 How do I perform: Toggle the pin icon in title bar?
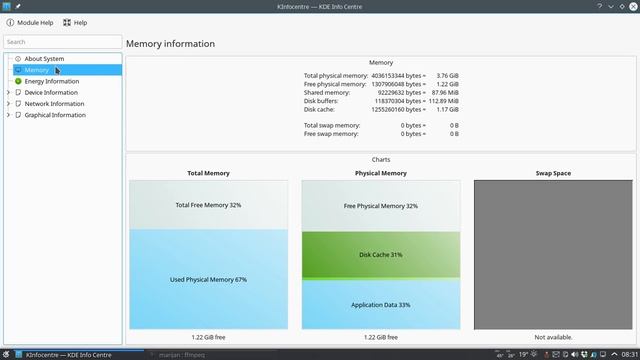(x=18, y=7)
